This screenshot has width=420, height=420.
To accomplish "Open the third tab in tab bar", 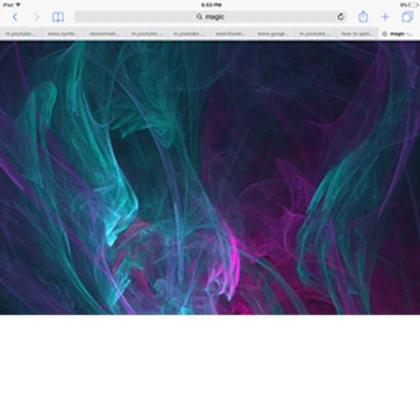I will [x=105, y=34].
